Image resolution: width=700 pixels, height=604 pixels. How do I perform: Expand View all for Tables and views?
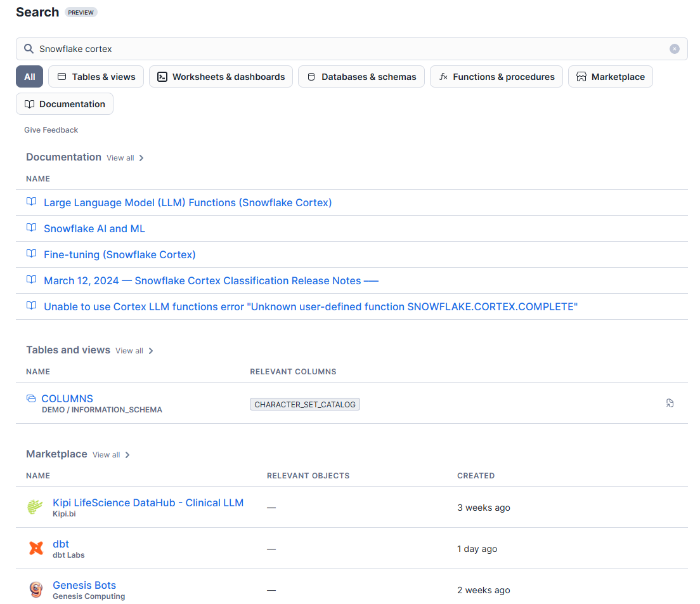coord(129,350)
